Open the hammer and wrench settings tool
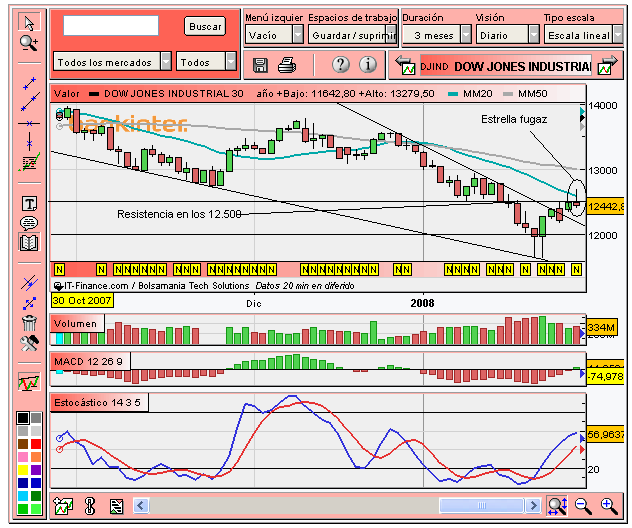 29,343
